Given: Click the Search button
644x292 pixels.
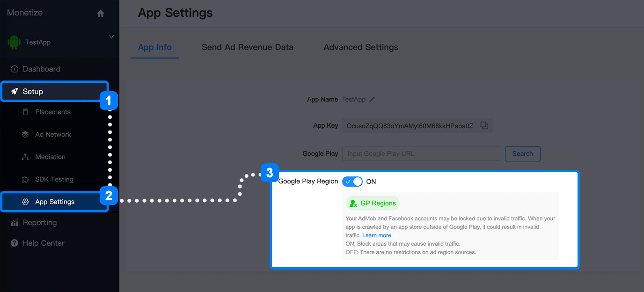Looking at the screenshot, I should click(523, 153).
